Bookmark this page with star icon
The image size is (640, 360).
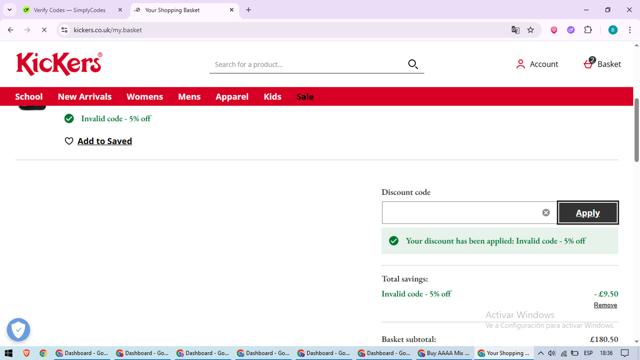(x=531, y=30)
